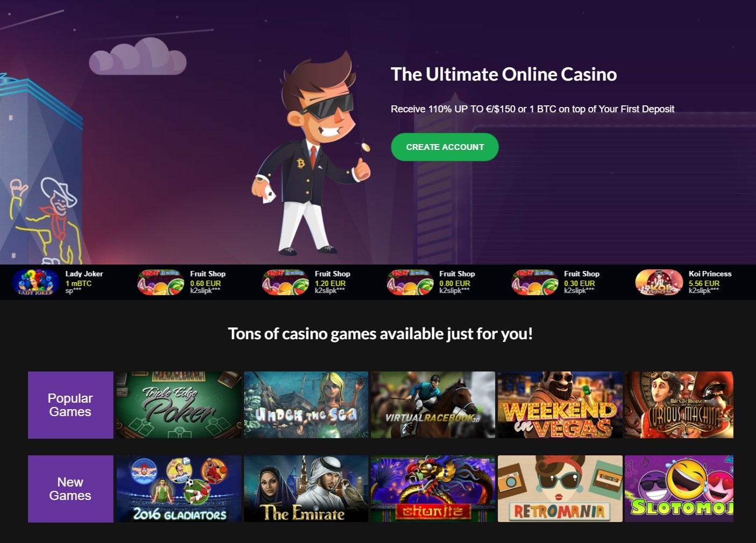Launch the Retromania game

(560, 489)
